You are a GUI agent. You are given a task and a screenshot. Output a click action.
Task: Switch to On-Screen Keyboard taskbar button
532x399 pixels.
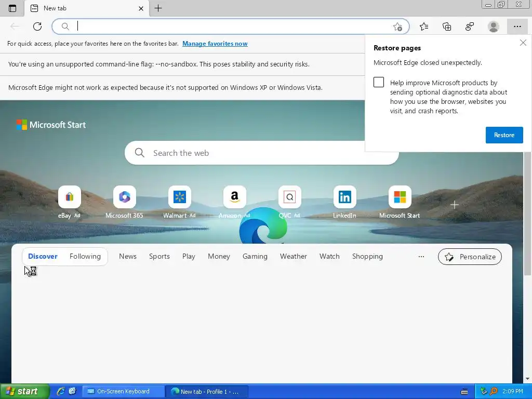[123, 391]
